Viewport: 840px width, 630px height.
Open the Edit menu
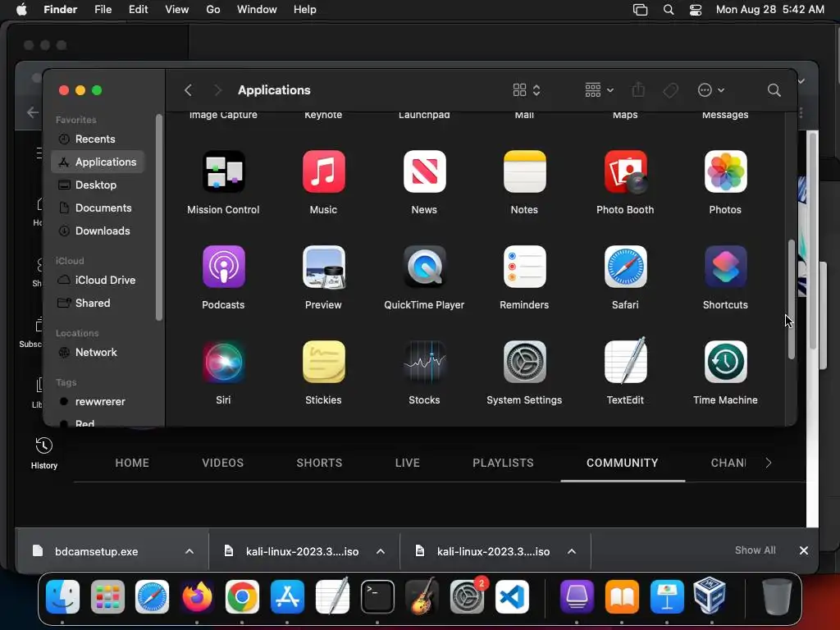click(x=138, y=10)
